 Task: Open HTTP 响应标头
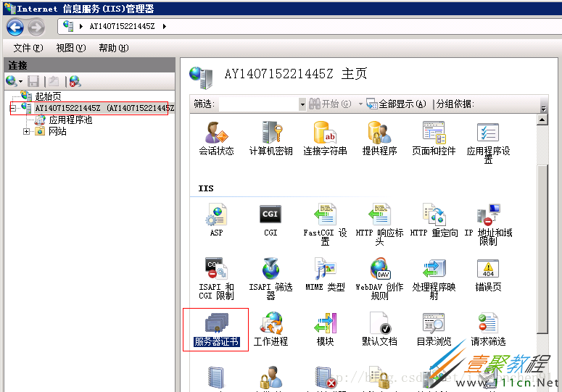(379, 224)
